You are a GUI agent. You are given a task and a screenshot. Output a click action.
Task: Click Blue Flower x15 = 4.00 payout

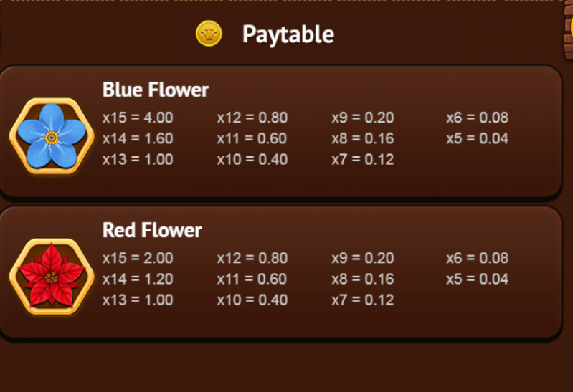pos(138,118)
